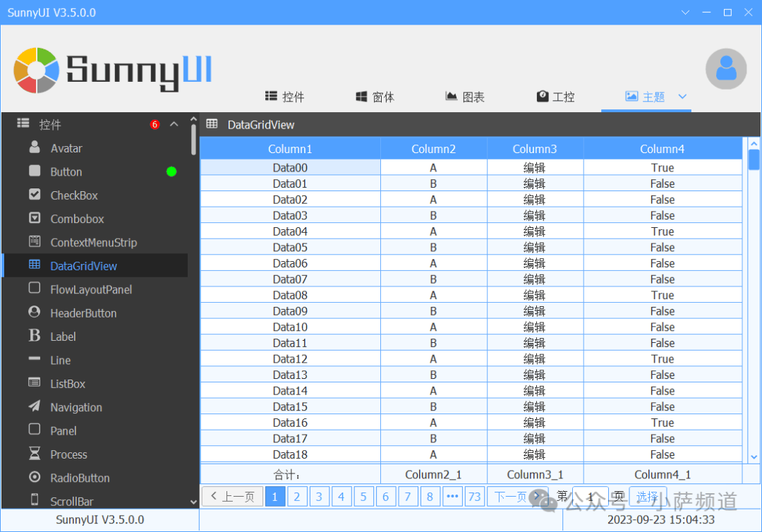Click the Process hourglass icon
This screenshot has width=762, height=532.
point(35,454)
